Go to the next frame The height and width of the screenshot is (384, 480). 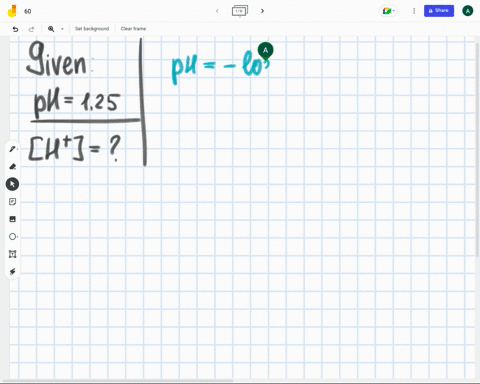[x=262, y=11]
